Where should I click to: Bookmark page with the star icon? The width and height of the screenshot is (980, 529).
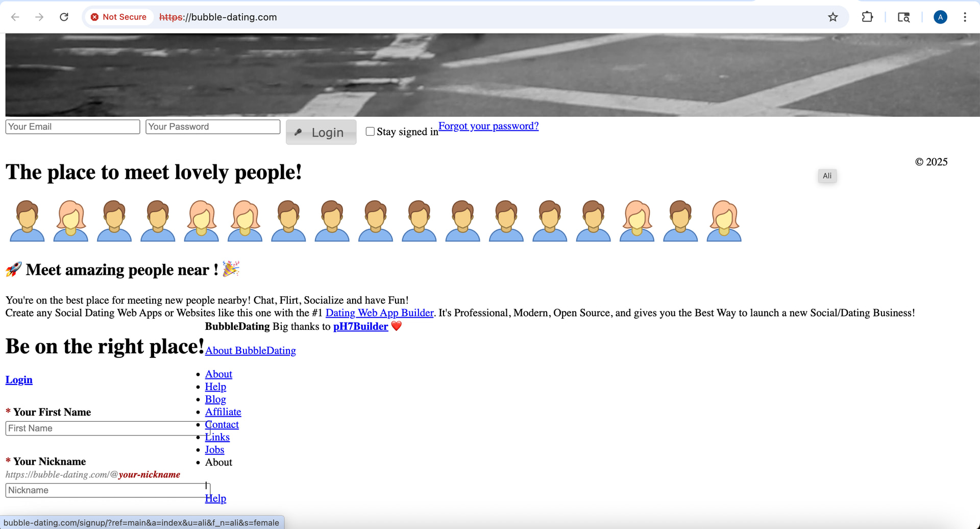(832, 17)
